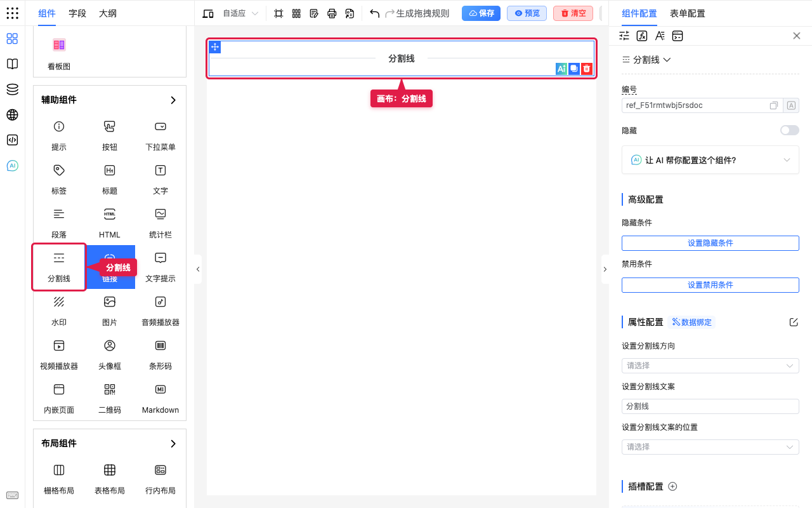812x508 pixels.
Task: Open the globe icon in the left sidebar
Action: 12,115
